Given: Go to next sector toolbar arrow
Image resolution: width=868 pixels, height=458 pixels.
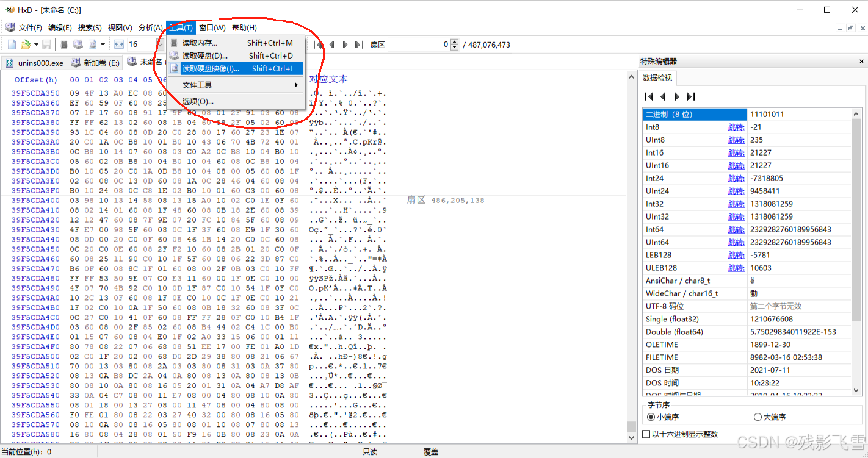Looking at the screenshot, I should pyautogui.click(x=345, y=45).
